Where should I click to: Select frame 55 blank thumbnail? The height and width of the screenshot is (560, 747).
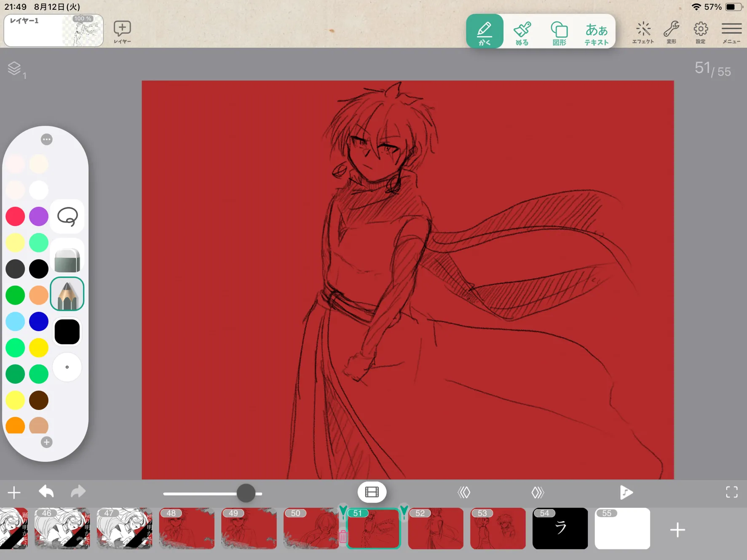coord(622,528)
